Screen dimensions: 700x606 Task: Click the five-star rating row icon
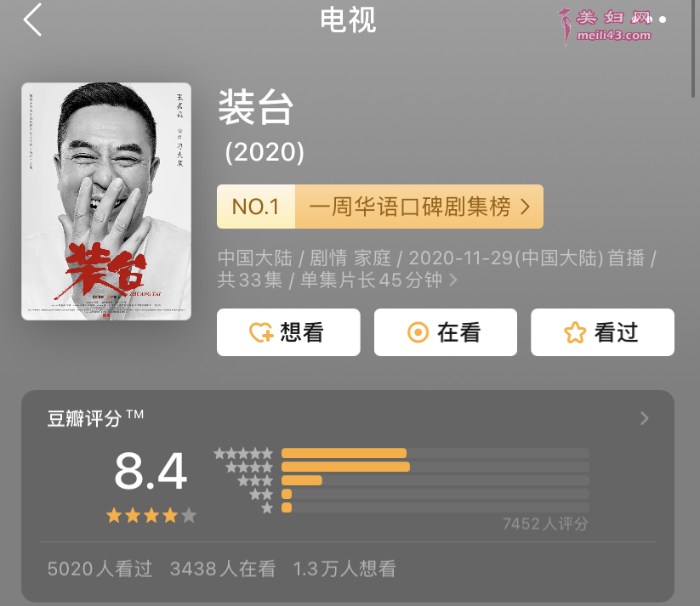(x=243, y=453)
